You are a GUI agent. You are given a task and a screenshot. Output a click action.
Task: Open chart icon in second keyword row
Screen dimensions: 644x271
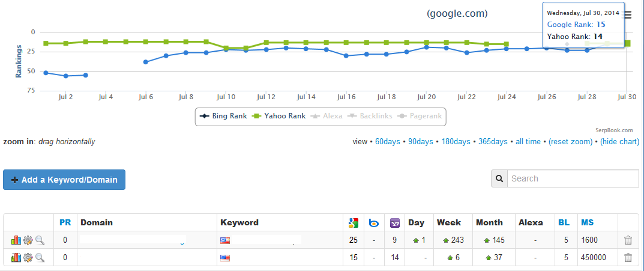click(x=16, y=258)
